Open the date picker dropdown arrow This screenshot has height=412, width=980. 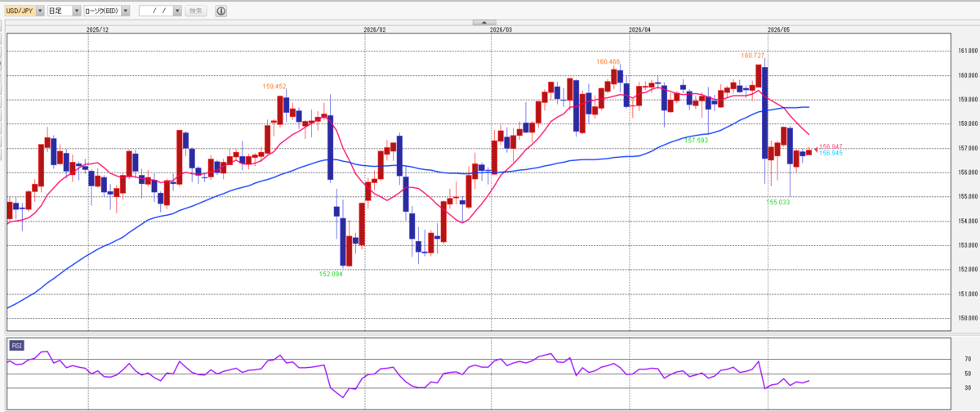(x=177, y=11)
